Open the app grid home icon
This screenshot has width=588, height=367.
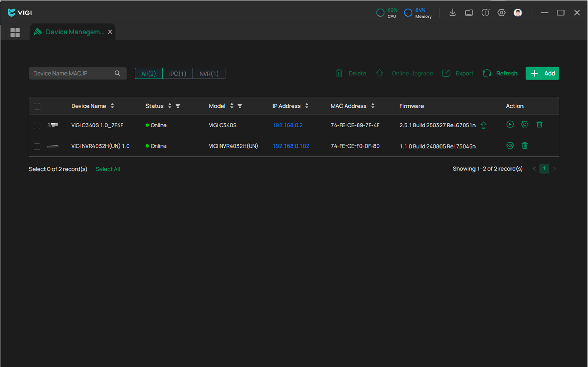[15, 32]
